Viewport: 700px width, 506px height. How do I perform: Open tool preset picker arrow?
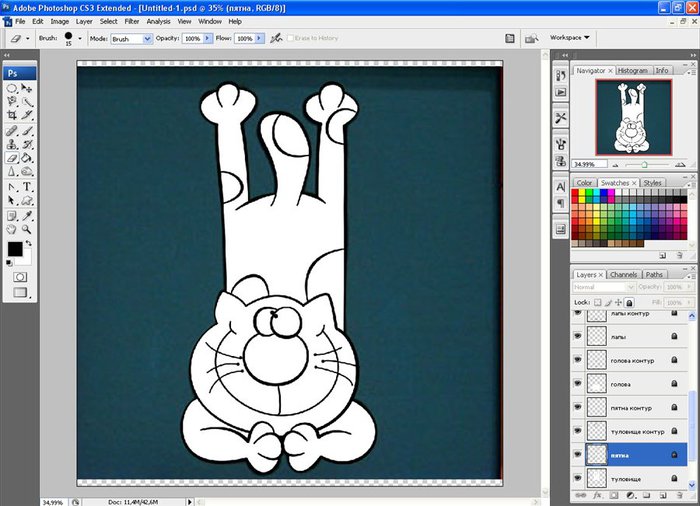(x=28, y=39)
